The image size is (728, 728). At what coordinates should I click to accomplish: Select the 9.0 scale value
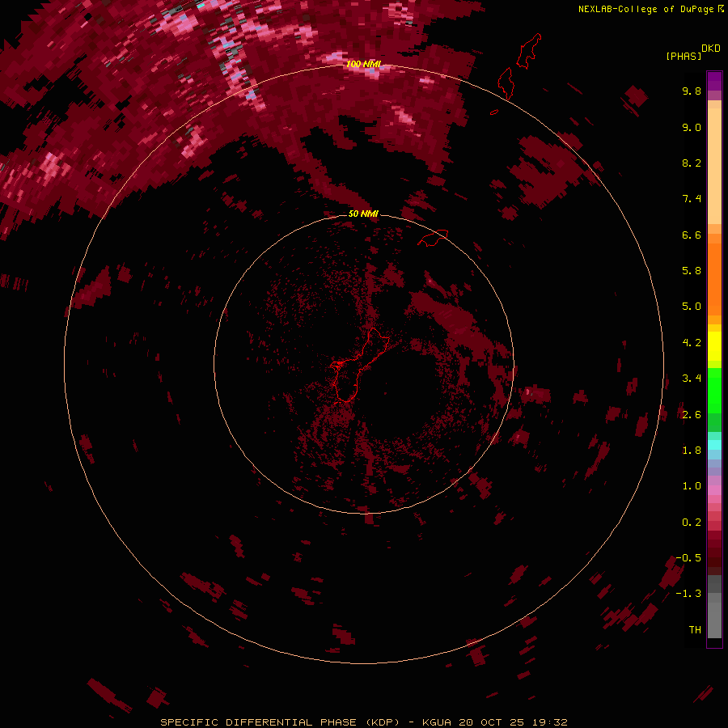click(692, 127)
